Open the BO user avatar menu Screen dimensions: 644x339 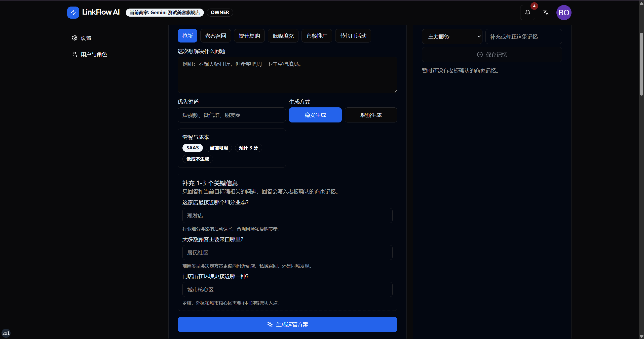coord(564,13)
